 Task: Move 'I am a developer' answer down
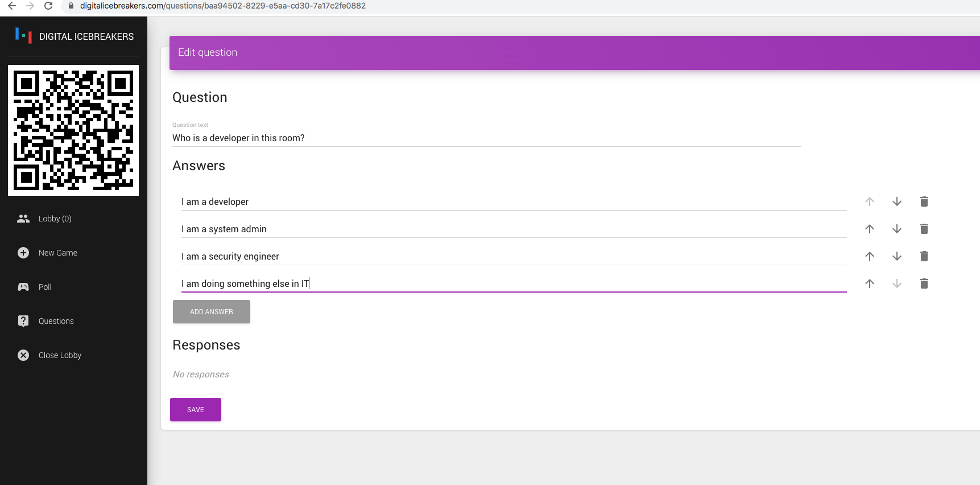coord(897,202)
